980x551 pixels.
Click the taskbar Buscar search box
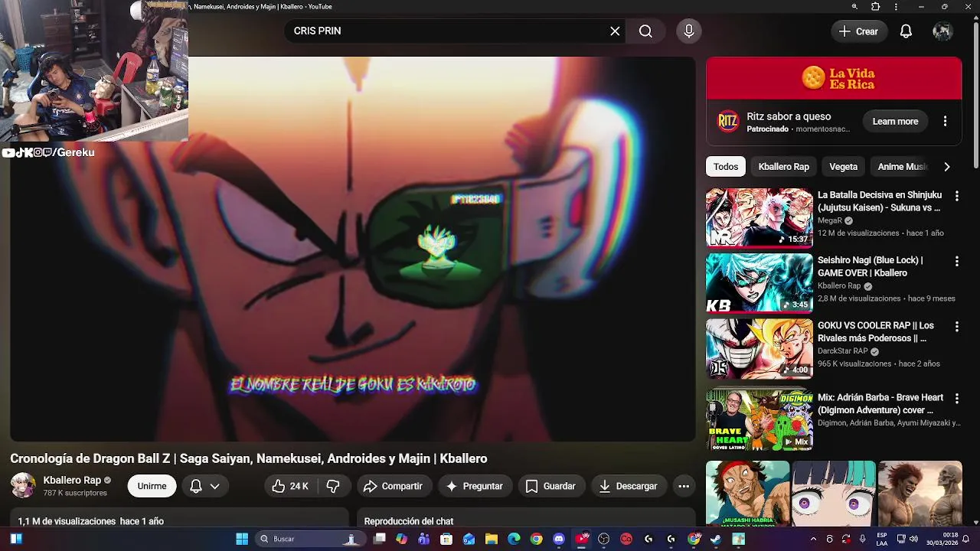(x=309, y=539)
